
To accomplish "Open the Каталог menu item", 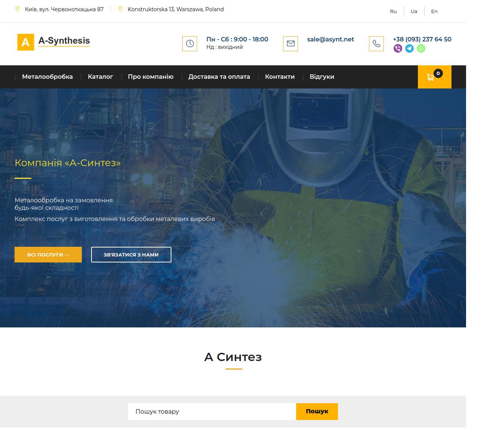I will click(x=100, y=77).
